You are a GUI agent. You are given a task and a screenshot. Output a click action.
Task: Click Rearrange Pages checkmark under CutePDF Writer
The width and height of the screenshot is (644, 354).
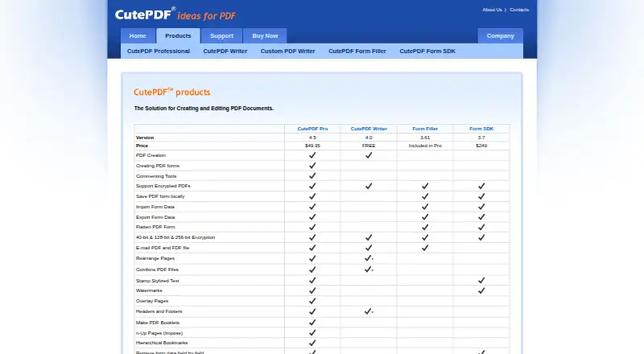click(368, 258)
